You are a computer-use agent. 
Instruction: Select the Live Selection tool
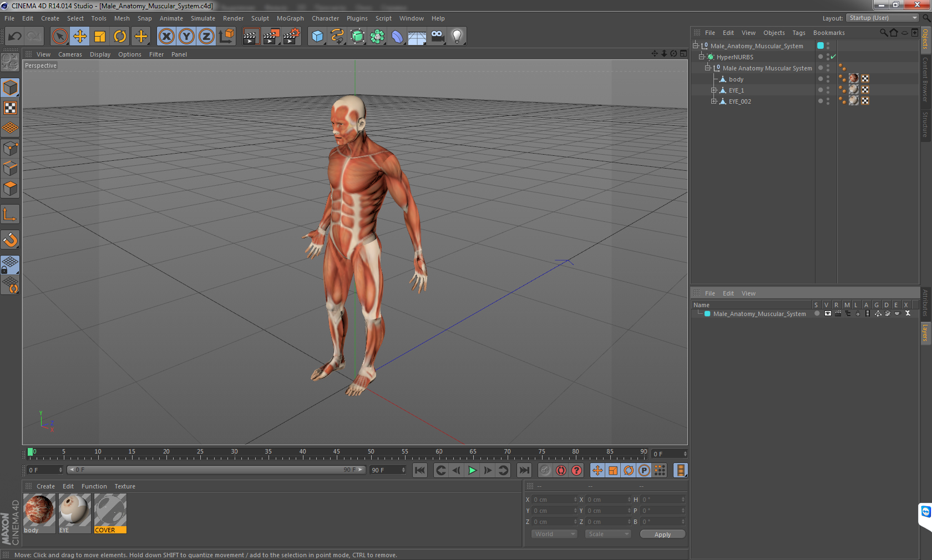[x=59, y=37]
